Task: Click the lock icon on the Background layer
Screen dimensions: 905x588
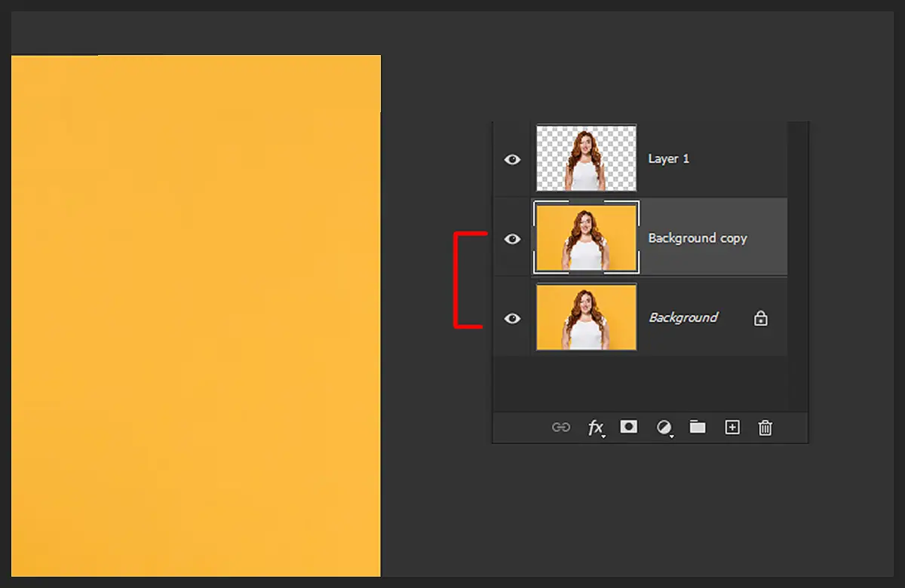Action: (761, 318)
